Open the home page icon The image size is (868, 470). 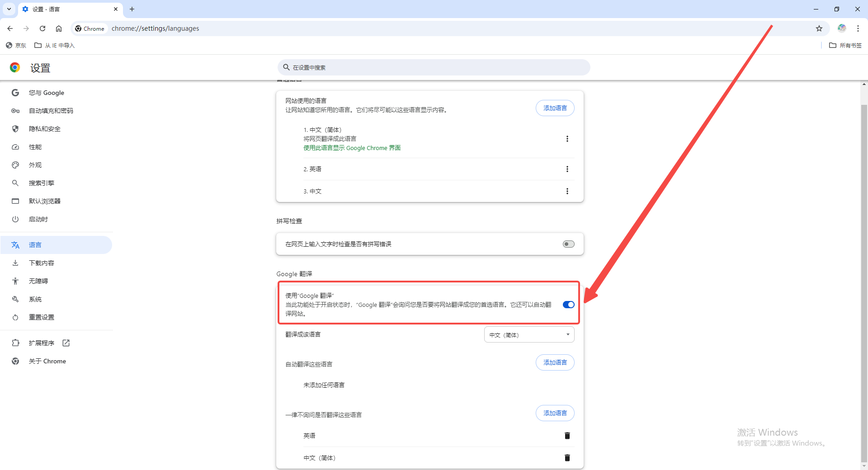click(x=59, y=28)
